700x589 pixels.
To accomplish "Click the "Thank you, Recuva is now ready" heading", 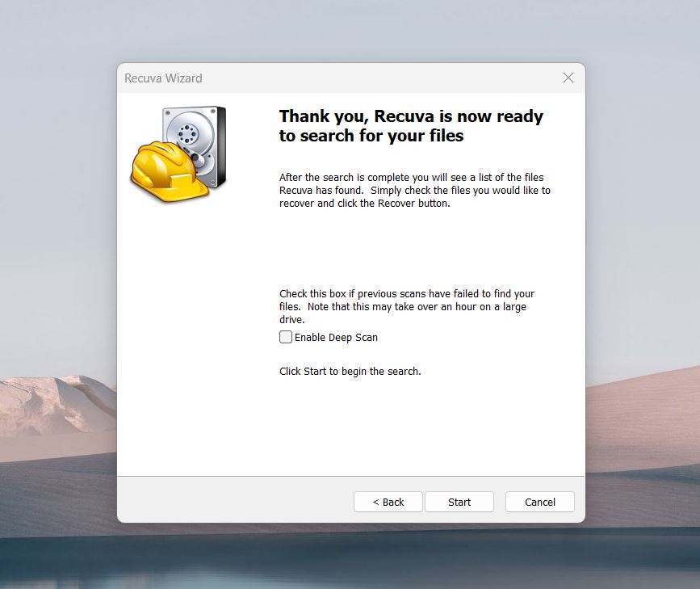I will click(x=411, y=125).
